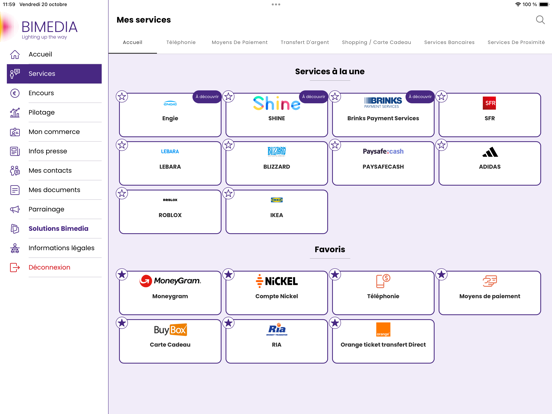Click the Mes documents icon
This screenshot has height=414, width=552.
[x=15, y=190]
